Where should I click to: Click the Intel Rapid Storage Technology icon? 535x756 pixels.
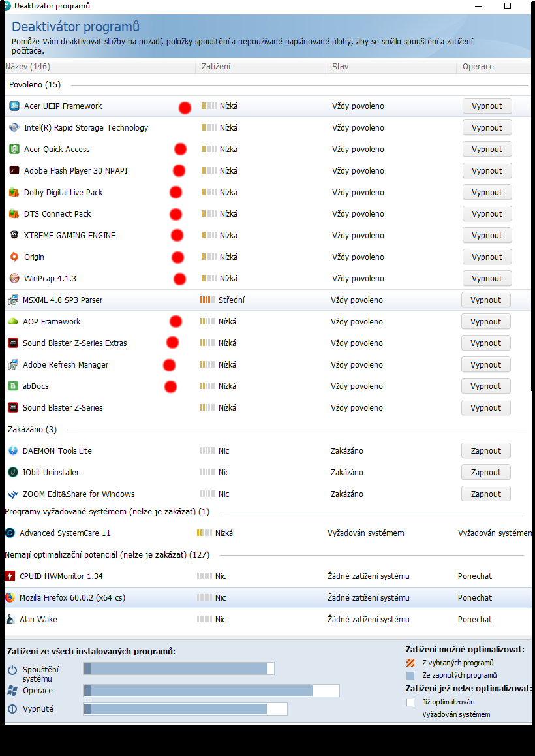(14, 128)
